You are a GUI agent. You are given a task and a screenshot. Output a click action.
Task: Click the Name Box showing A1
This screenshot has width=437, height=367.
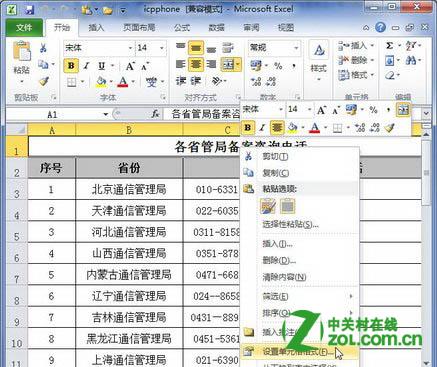point(53,115)
